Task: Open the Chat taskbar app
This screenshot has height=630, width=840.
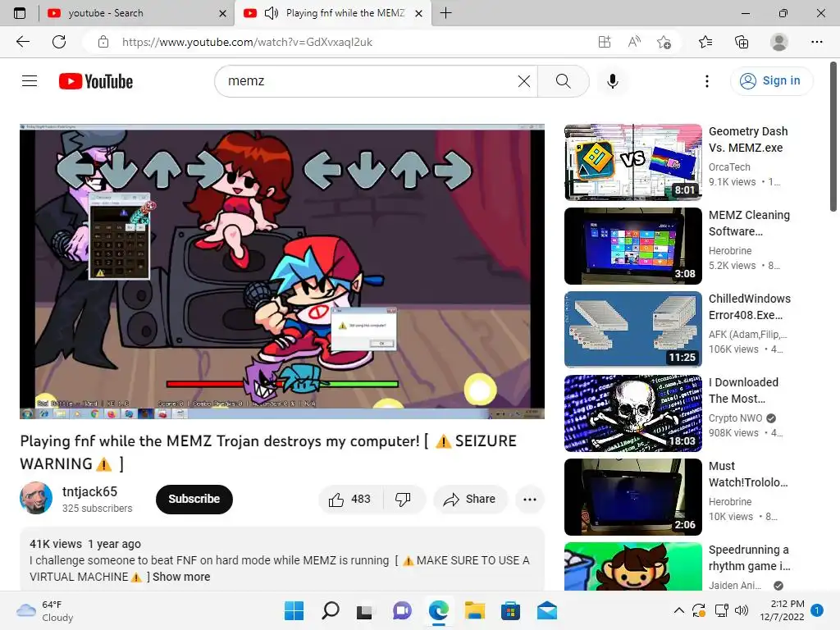Action: (402, 610)
